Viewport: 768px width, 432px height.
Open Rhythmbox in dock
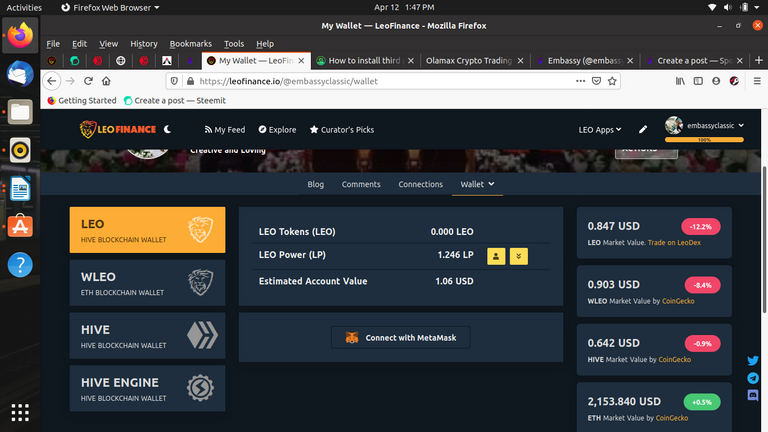[x=20, y=150]
